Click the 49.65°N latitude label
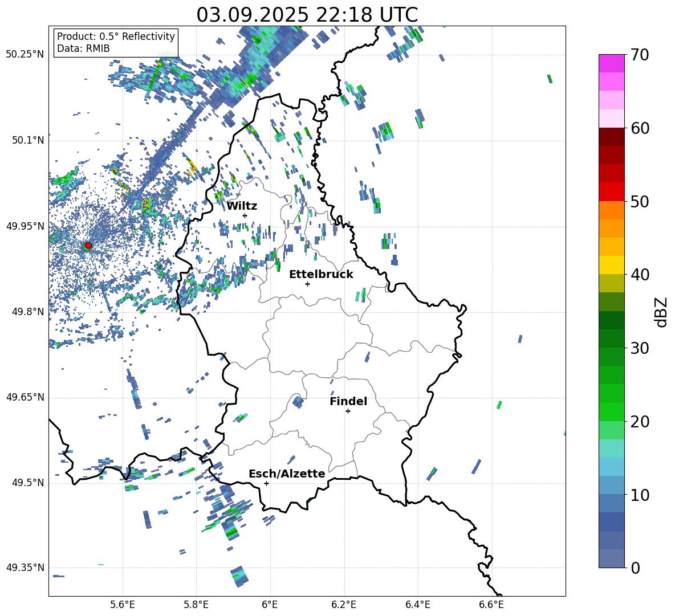Viewport: 675px width, 616px height. pos(25,397)
